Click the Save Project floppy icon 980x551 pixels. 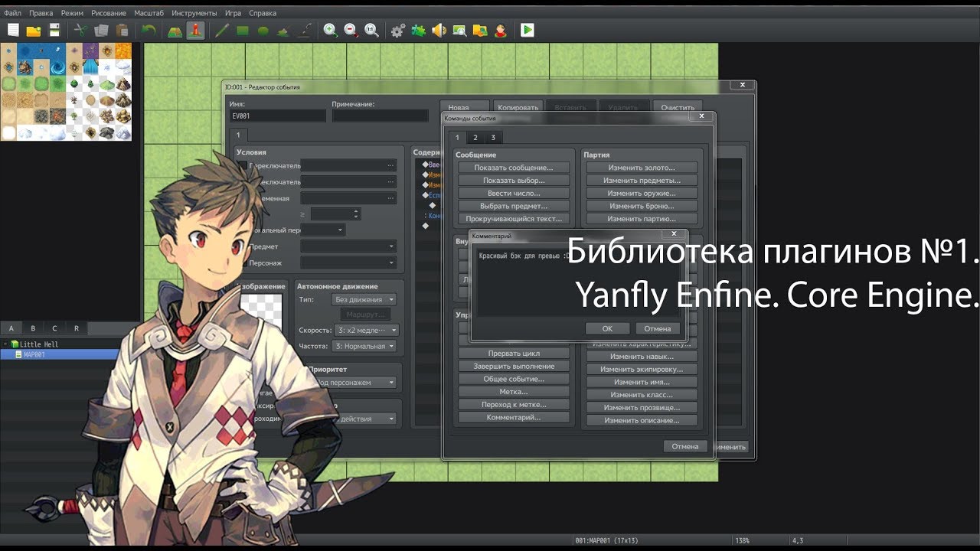54,31
